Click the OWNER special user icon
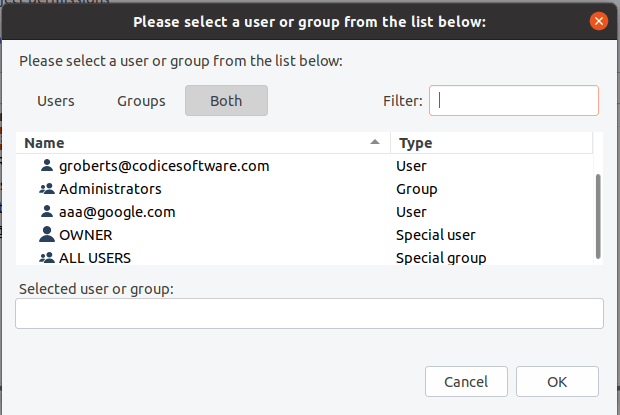 [x=47, y=235]
